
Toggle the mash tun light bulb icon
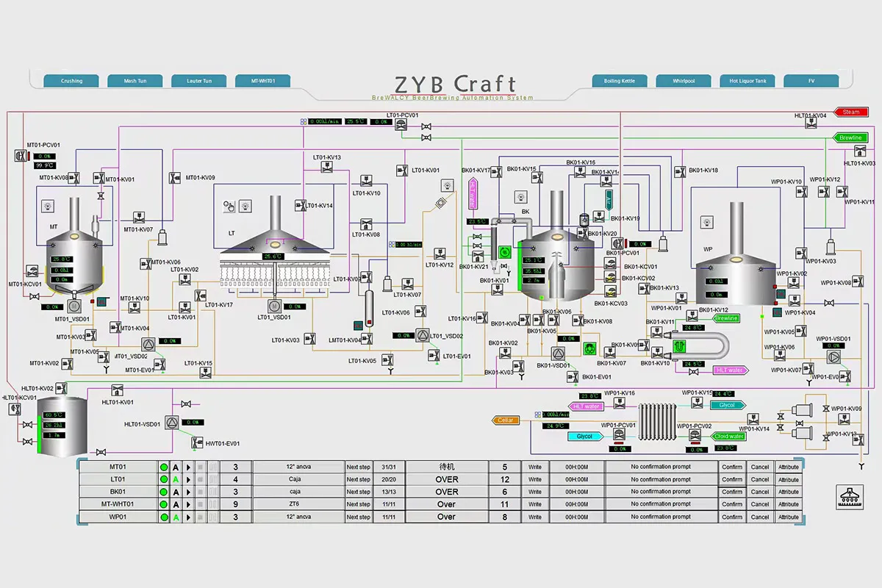49,205
